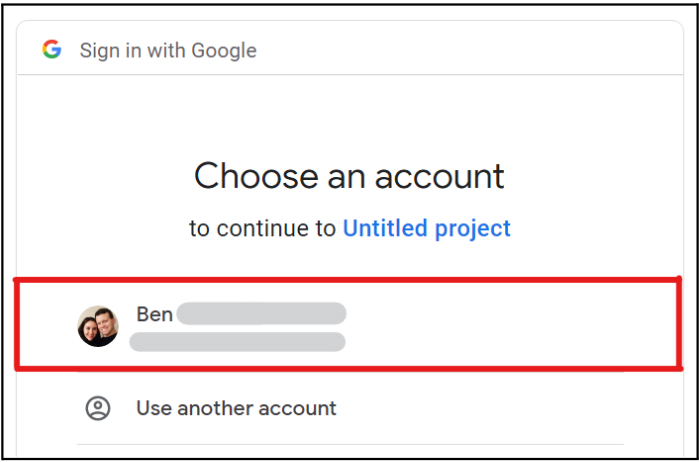Click the blurred email under Ben
This screenshot has height=462, width=699.
(237, 342)
